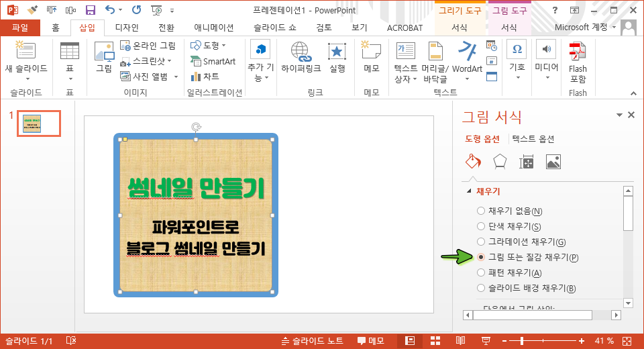Open 도형 옵션 in format pane

[482, 139]
